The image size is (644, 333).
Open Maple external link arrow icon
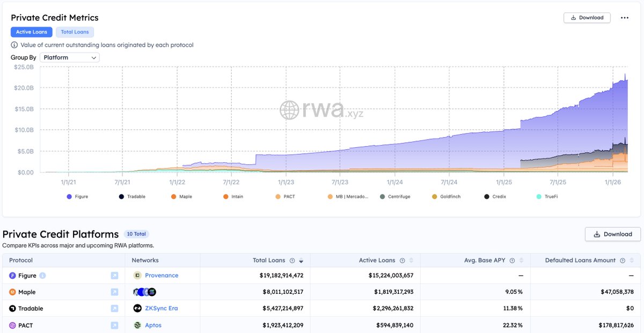[x=114, y=292]
